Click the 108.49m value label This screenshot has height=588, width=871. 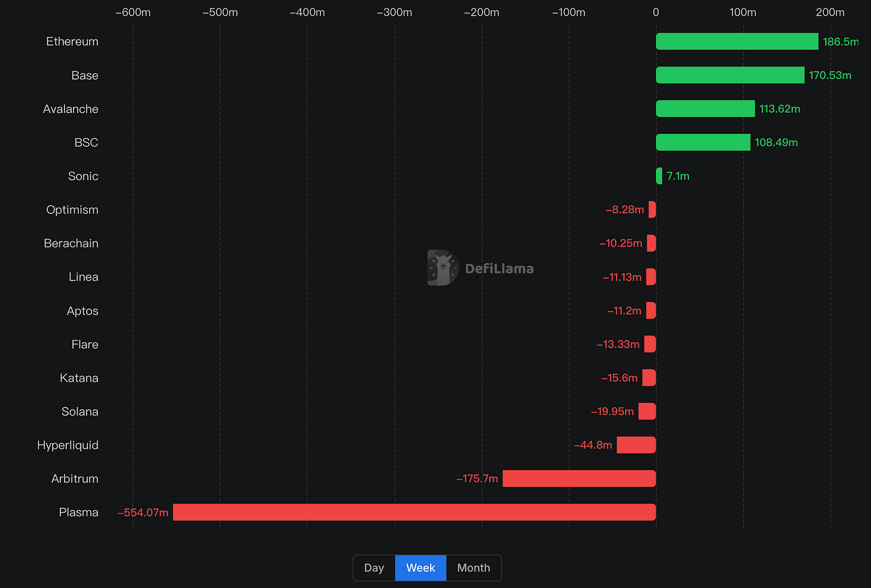(x=776, y=142)
